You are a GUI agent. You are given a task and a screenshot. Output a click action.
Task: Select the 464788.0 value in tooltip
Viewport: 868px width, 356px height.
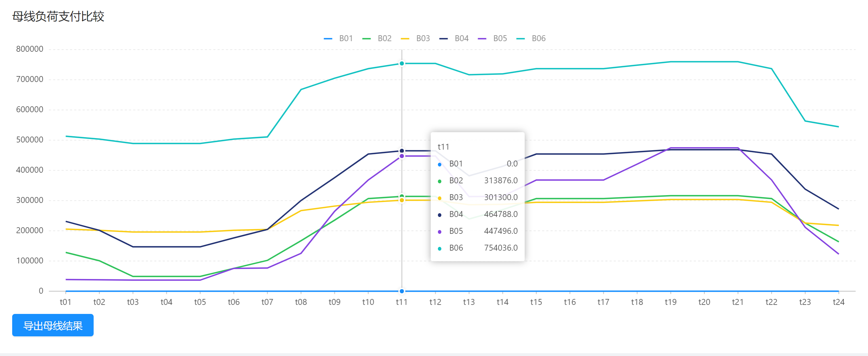[x=501, y=214]
